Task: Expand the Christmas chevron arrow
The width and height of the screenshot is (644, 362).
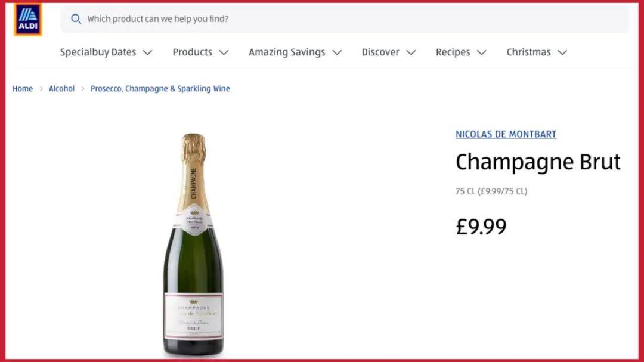Action: tap(563, 52)
